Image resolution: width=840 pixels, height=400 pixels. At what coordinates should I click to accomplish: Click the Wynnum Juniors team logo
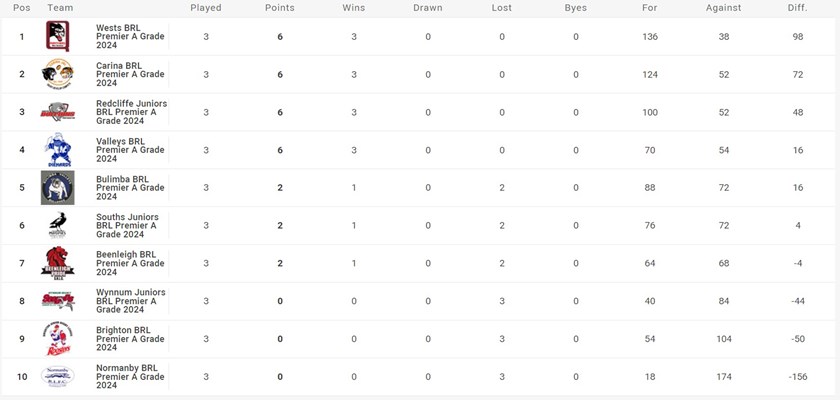coord(57,301)
